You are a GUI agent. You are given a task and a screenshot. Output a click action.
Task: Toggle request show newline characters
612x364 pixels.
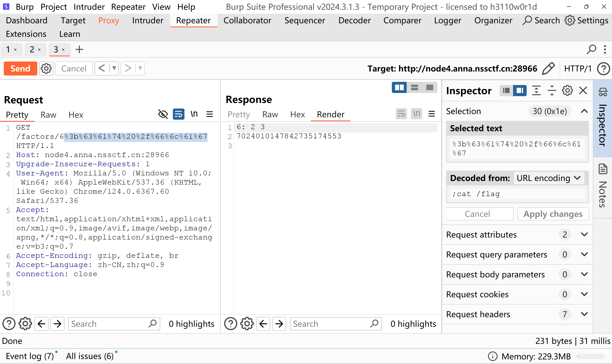tap(194, 114)
